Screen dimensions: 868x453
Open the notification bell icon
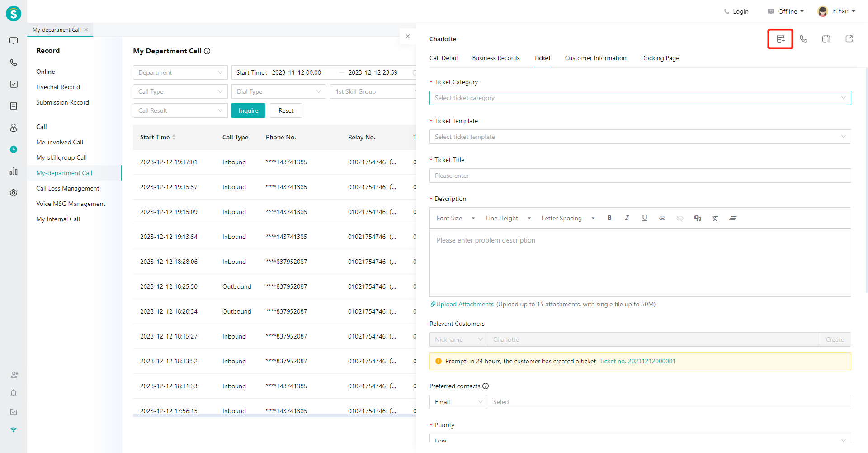[x=14, y=393]
